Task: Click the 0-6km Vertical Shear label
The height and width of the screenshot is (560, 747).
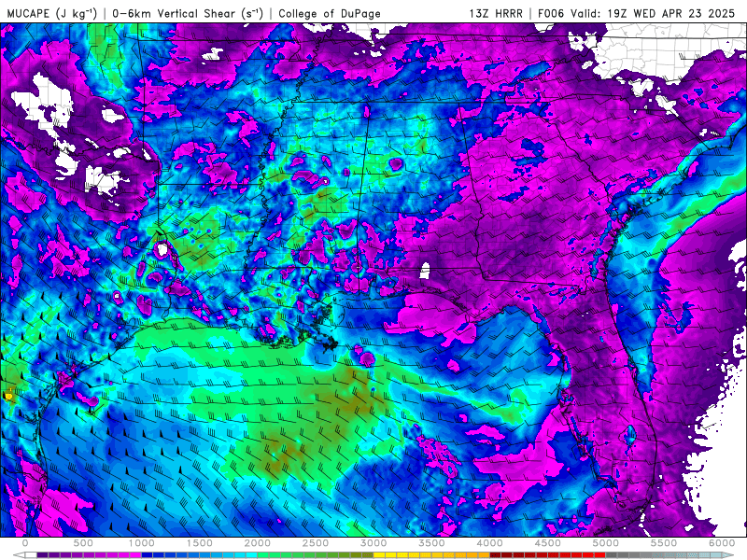Action: pyautogui.click(x=188, y=13)
